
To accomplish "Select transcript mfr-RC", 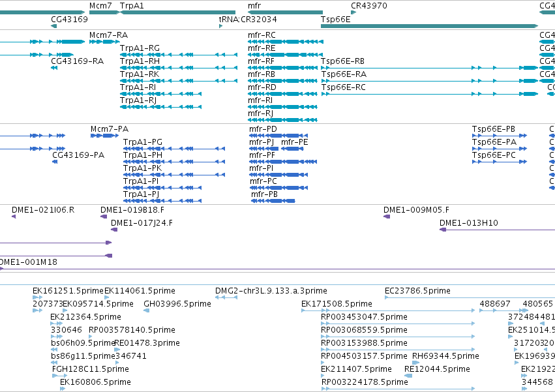I will click(285, 42).
